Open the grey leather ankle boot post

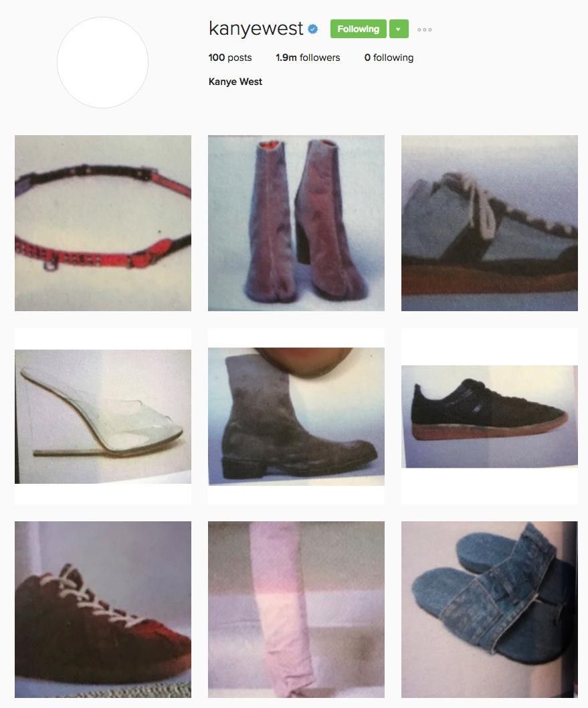(x=296, y=416)
